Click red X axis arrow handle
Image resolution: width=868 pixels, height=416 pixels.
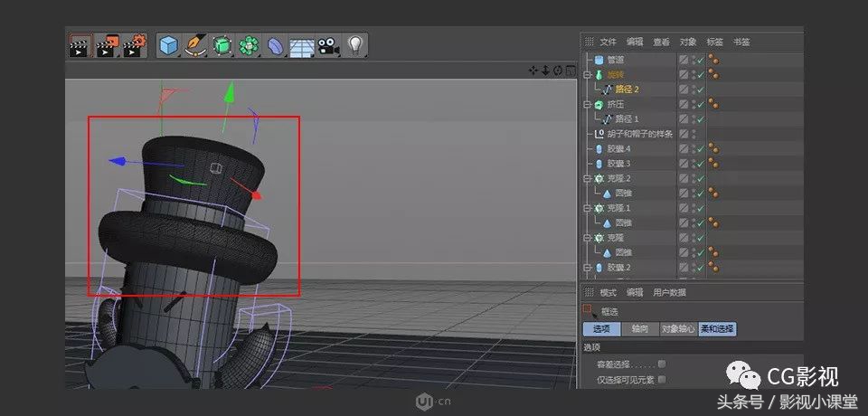pos(256,195)
